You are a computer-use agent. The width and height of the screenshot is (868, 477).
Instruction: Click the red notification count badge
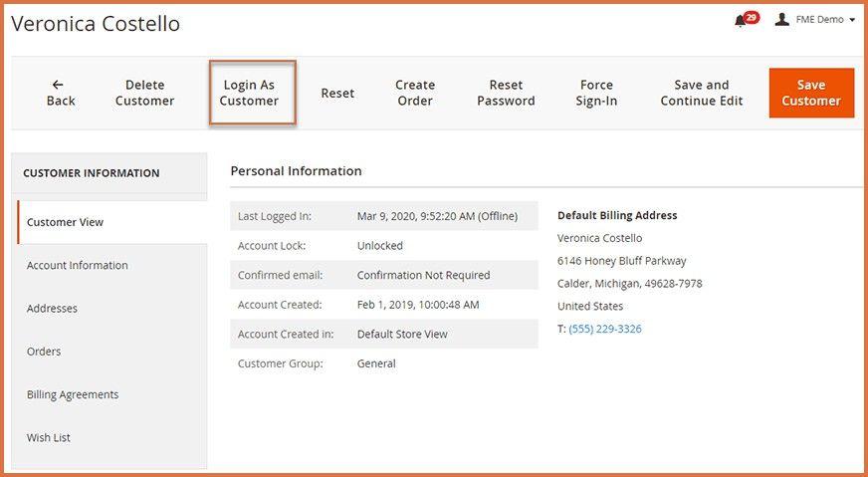(x=752, y=17)
